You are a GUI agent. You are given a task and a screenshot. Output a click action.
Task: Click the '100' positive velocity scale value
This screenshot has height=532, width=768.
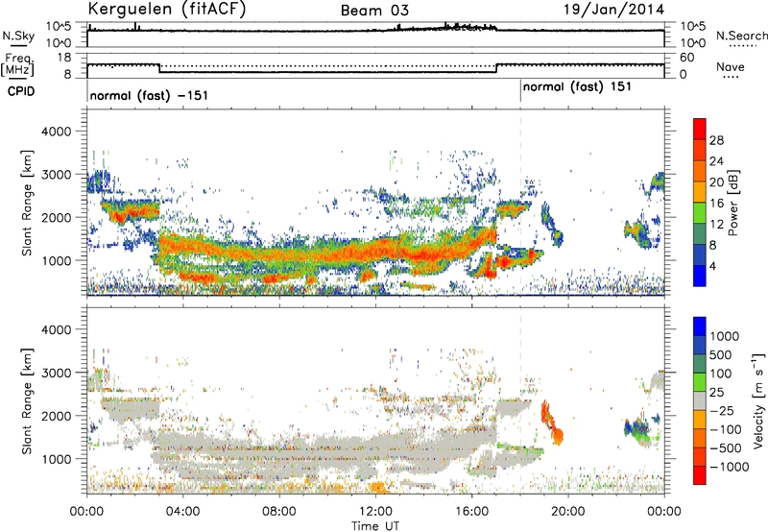click(721, 374)
